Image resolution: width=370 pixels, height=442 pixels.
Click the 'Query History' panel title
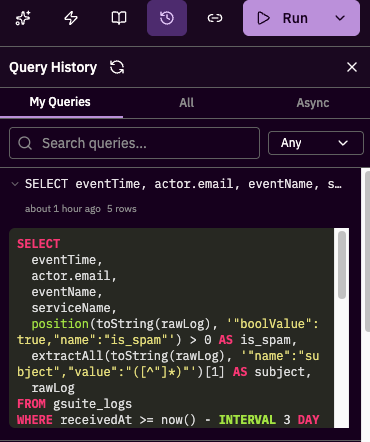pyautogui.click(x=53, y=67)
